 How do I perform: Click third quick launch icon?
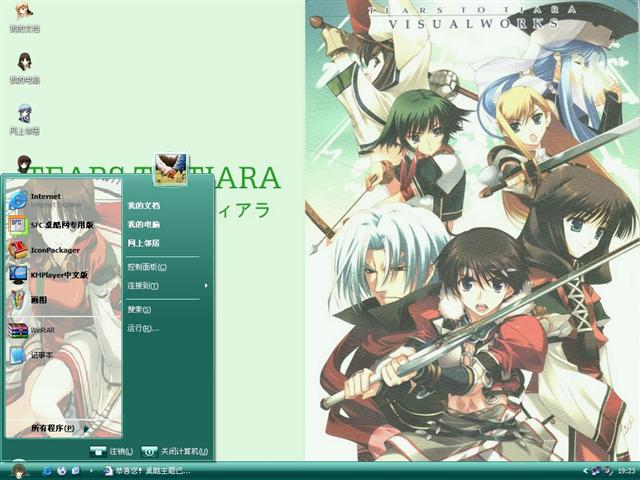point(76,471)
